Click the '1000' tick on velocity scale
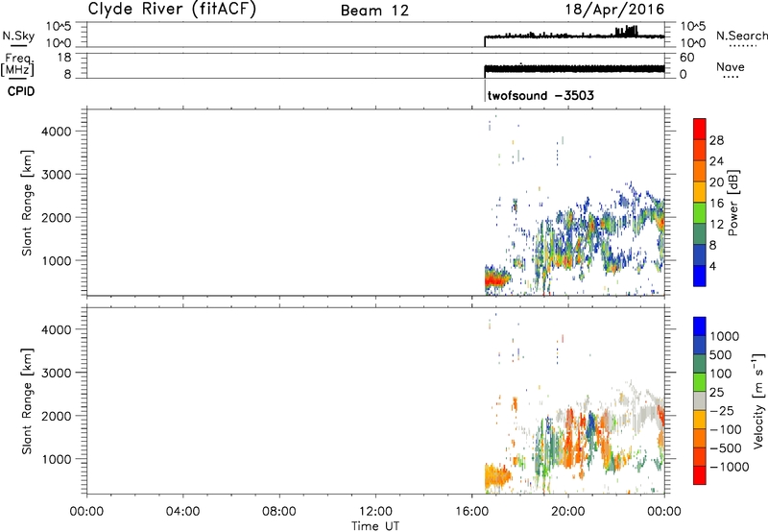768x532 pixels. 725,336
